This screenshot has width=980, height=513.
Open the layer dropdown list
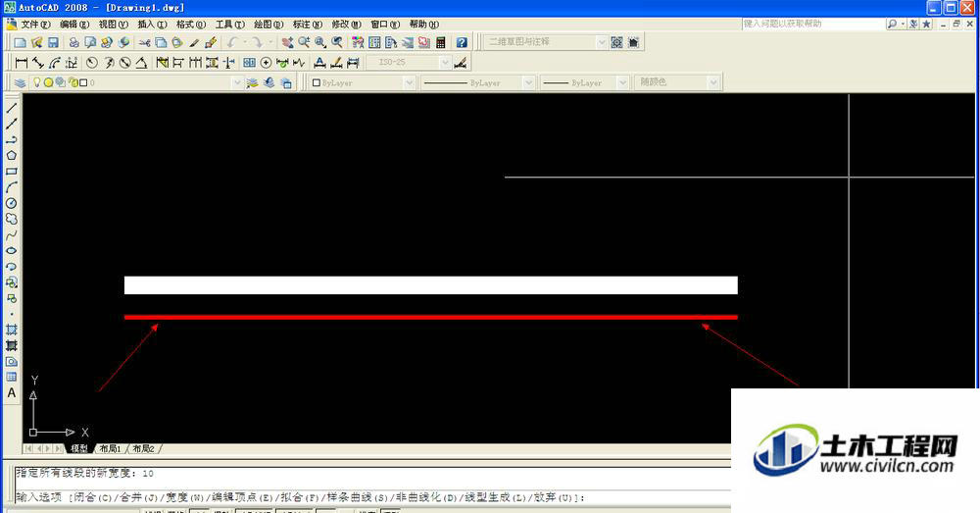coord(237,82)
